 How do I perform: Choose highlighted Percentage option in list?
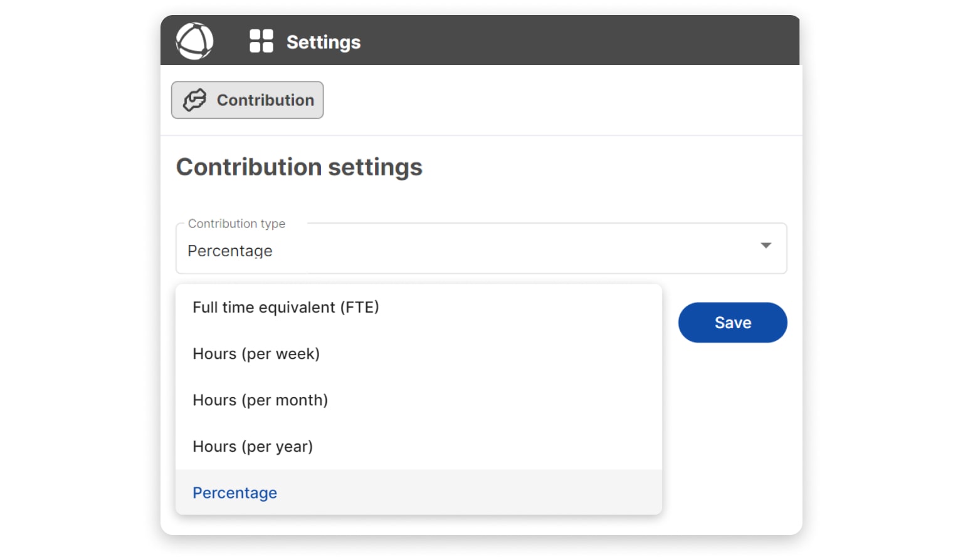tap(235, 493)
